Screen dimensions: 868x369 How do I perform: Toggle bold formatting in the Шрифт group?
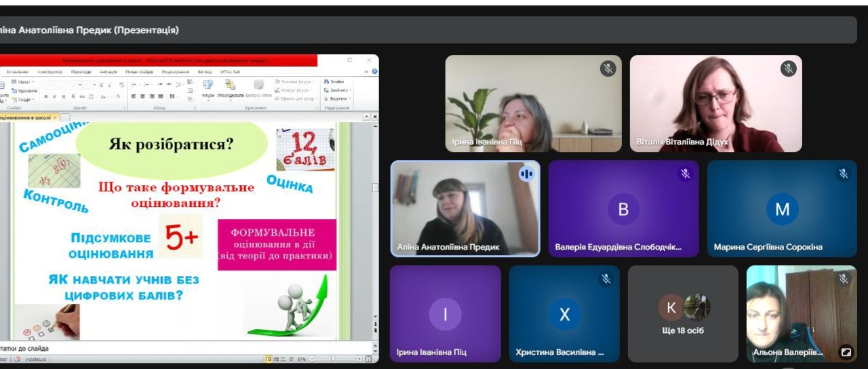pos(45,96)
